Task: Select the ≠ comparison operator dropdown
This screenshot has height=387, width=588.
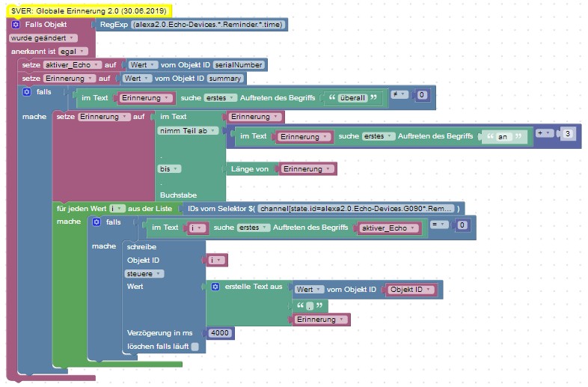Action: click(399, 94)
